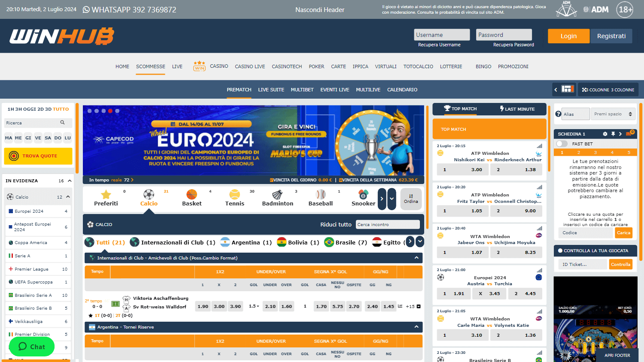Open Schedina settings gear icon
The image size is (644, 362).
(605, 134)
